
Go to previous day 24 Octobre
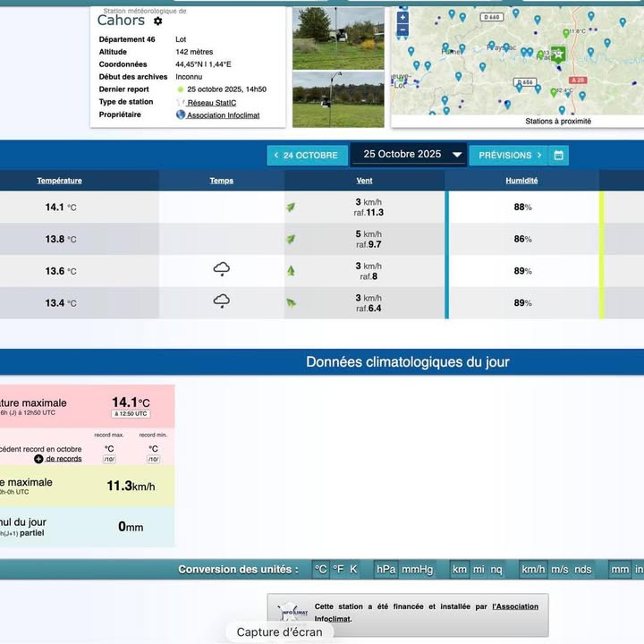click(307, 155)
